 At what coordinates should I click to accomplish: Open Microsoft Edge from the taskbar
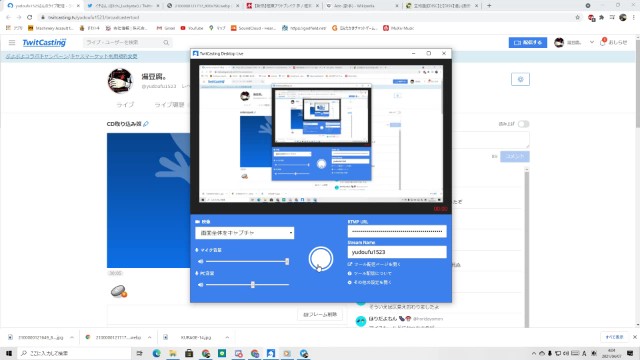point(156,353)
